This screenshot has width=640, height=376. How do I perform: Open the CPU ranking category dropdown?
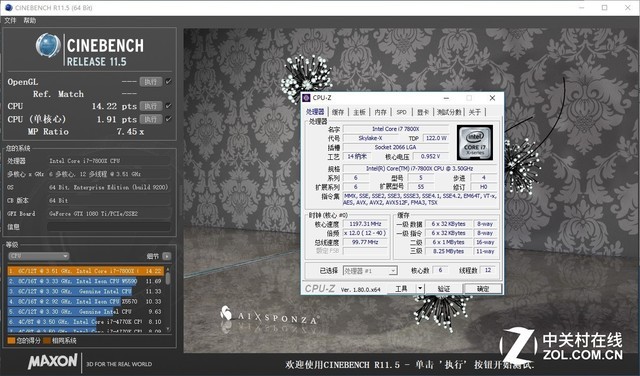tap(39, 256)
